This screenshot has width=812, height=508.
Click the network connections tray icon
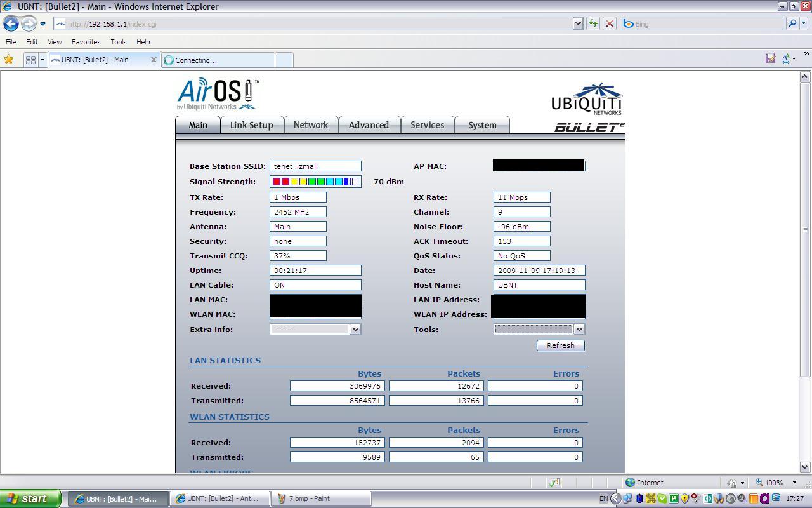(x=627, y=498)
